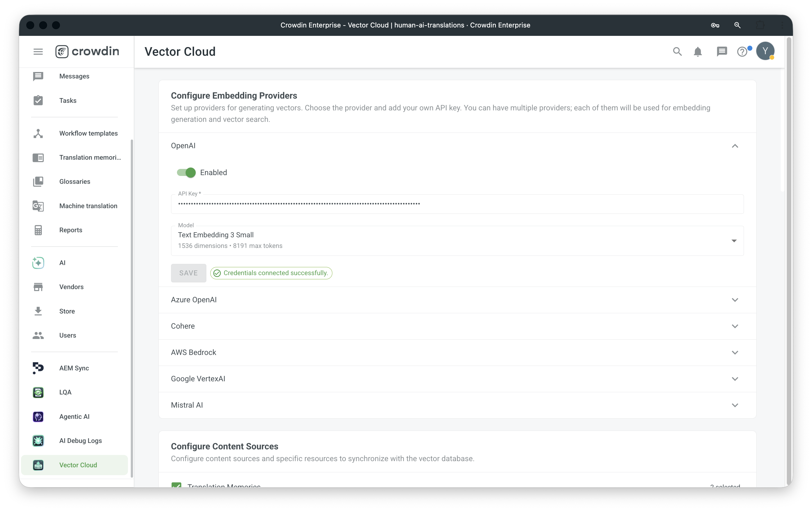Click the Machine translation icon

click(38, 206)
